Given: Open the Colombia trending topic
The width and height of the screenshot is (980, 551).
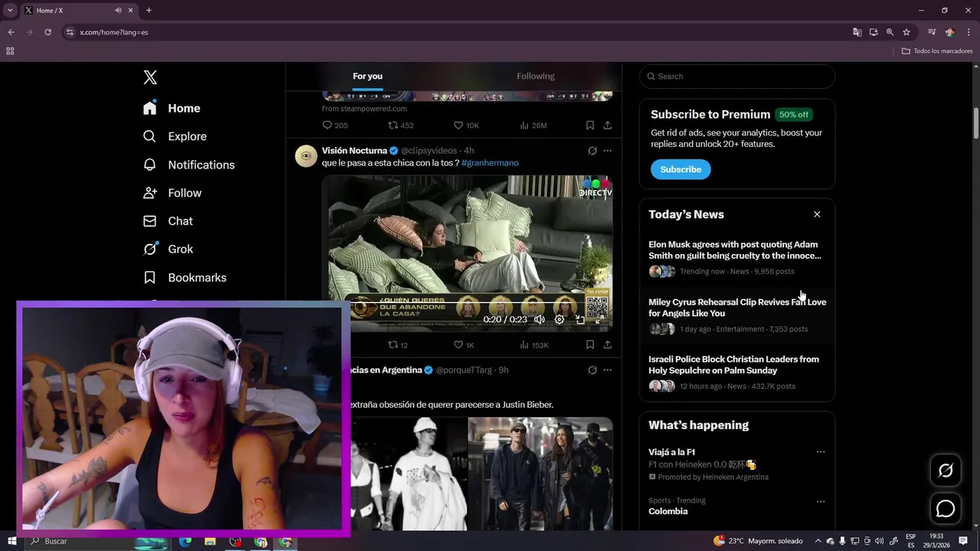Looking at the screenshot, I should pyautogui.click(x=668, y=511).
